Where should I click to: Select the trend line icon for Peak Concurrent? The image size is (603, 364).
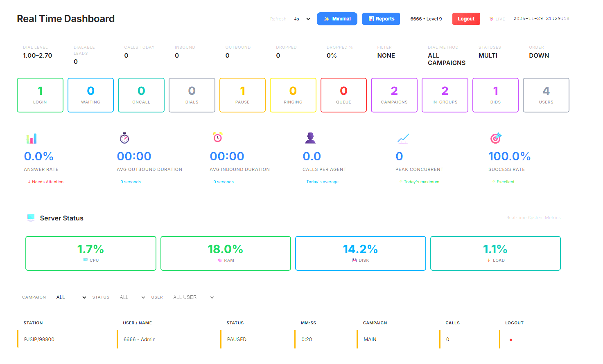coord(403,138)
